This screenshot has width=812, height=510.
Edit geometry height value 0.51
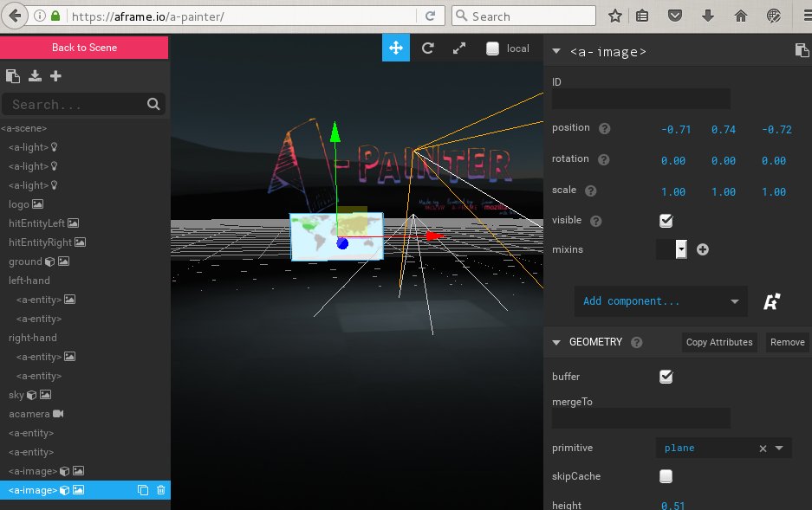(672, 506)
